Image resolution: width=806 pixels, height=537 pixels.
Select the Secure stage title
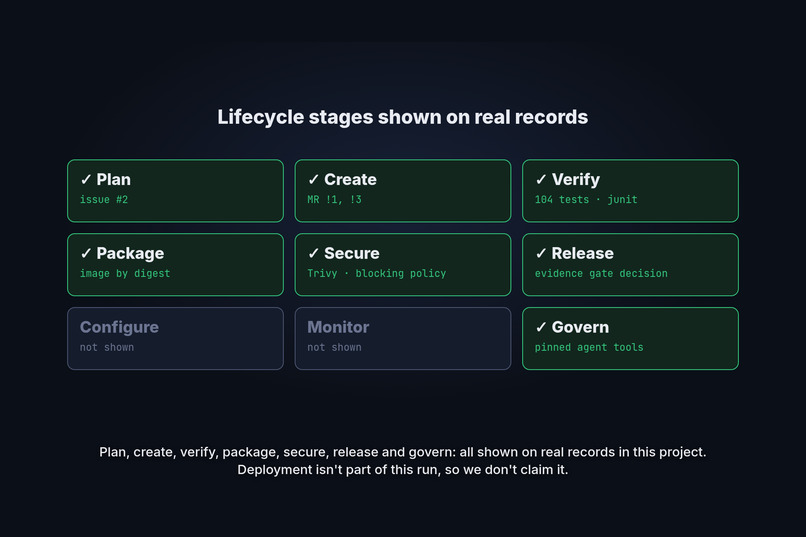(352, 253)
